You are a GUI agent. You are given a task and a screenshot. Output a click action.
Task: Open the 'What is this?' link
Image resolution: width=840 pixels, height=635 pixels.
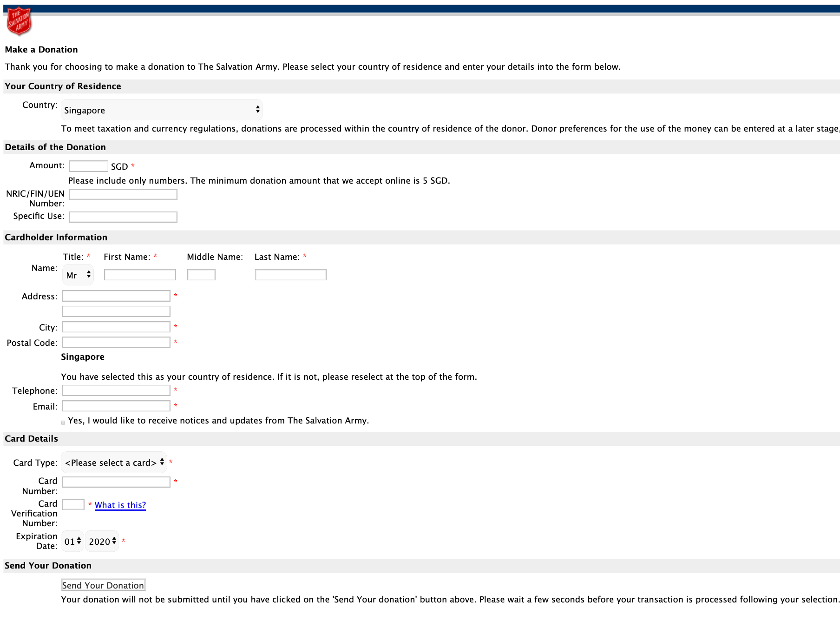click(120, 505)
